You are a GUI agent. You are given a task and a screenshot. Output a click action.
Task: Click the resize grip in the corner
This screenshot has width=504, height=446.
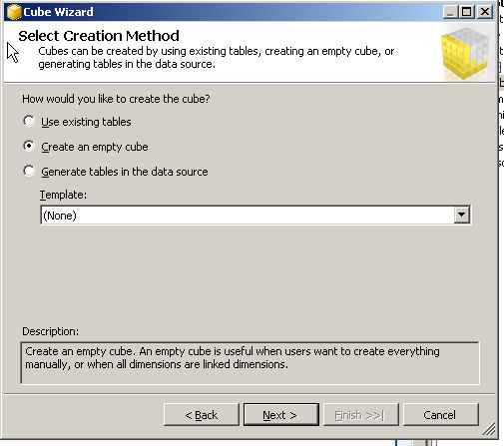tap(489, 429)
